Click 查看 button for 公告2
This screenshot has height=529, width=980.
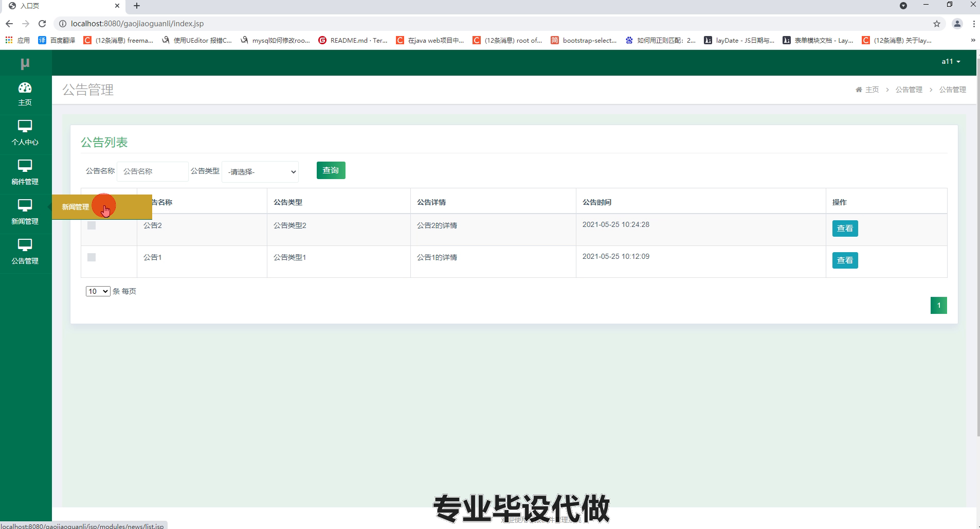pos(845,228)
